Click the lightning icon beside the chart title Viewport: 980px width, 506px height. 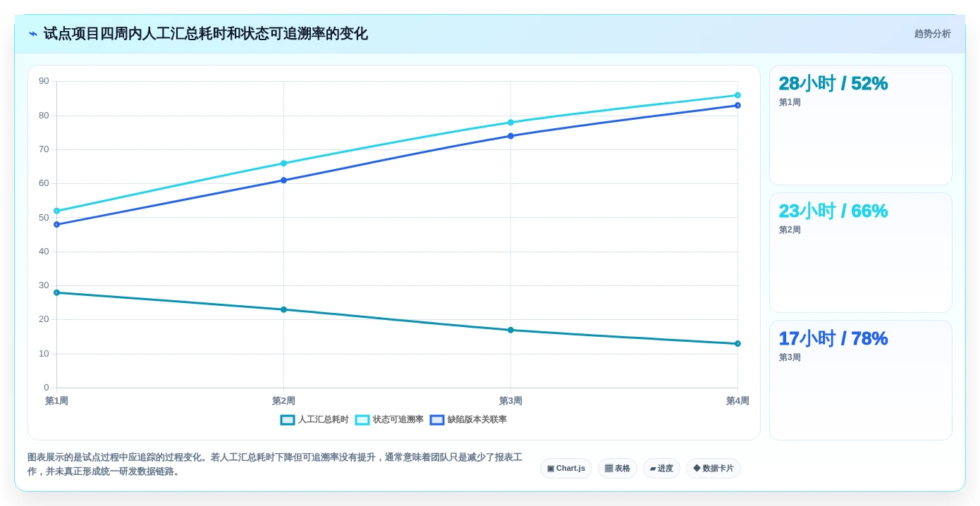point(33,34)
